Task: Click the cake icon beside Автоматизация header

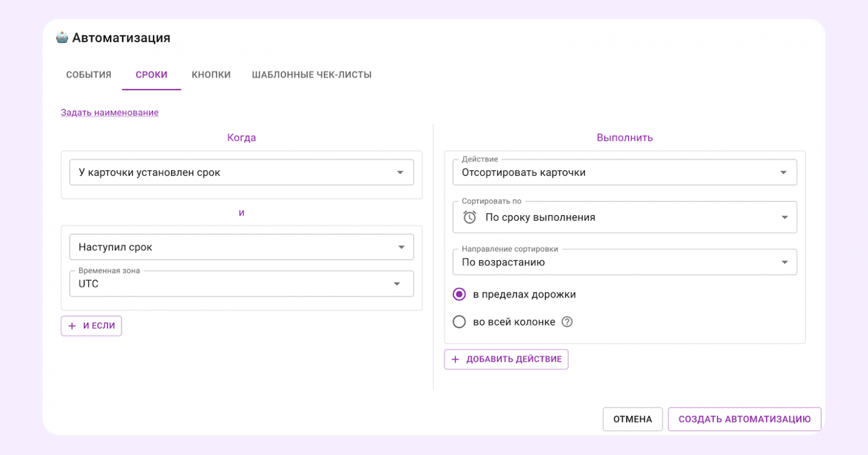Action: pyautogui.click(x=63, y=37)
